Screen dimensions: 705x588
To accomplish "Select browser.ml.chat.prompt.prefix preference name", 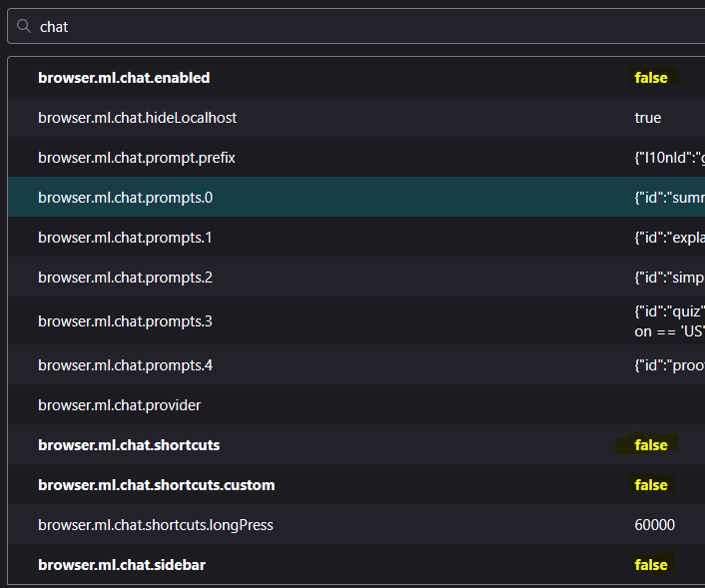I will [137, 158].
